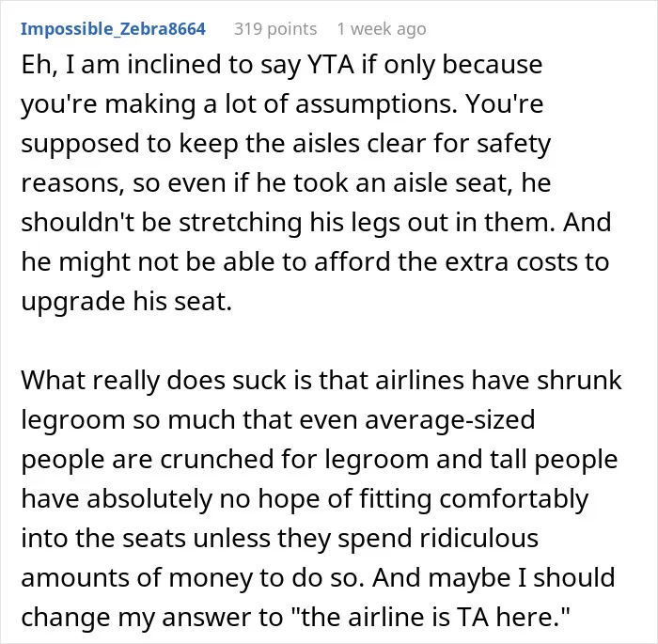Place cursor in paragraph starting 'Eh, I am inclined'

pyautogui.click(x=316, y=182)
